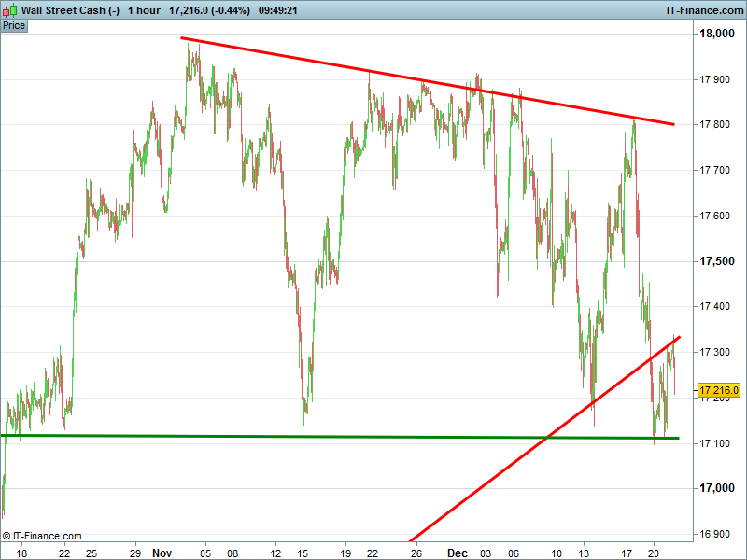Image resolution: width=747 pixels, height=560 pixels.
Task: Click the 1 hour timeframe label
Action: pos(145,10)
